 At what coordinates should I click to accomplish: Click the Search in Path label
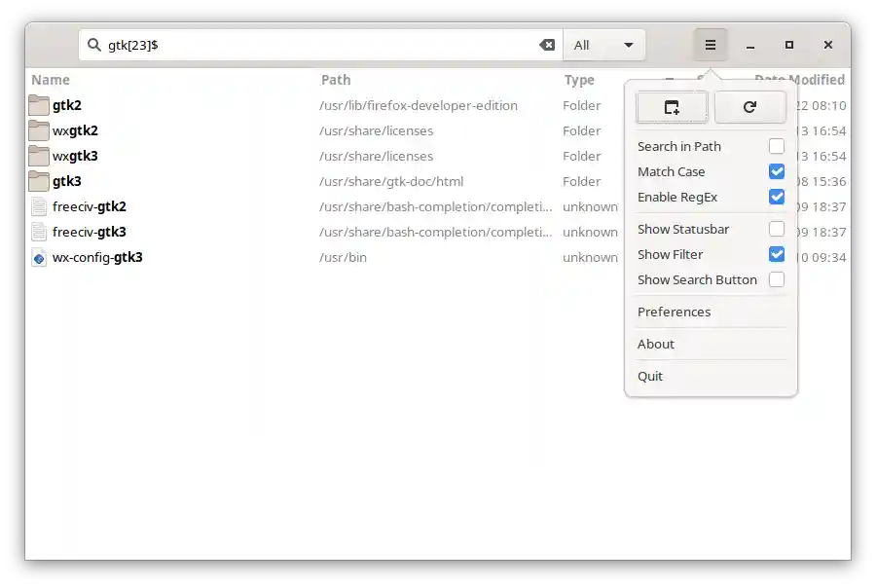coord(678,146)
